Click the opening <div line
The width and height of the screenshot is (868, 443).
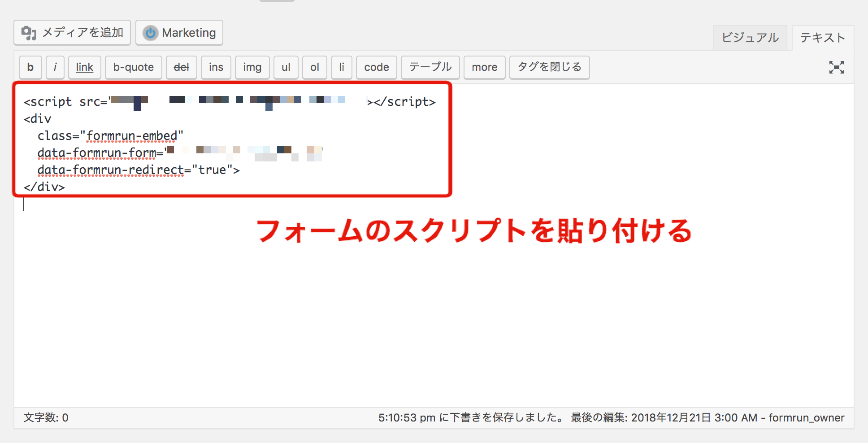coord(38,119)
